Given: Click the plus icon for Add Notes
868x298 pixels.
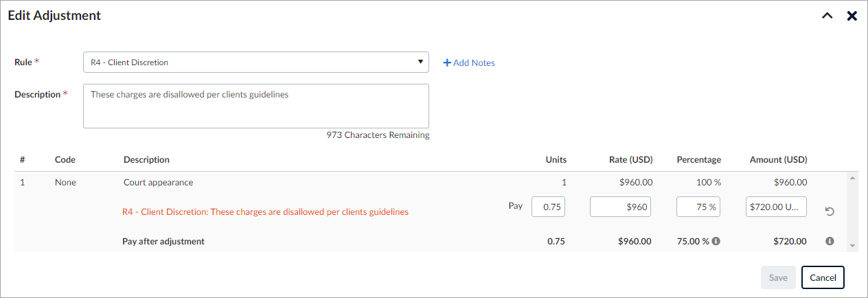Looking at the screenshot, I should 447,62.
